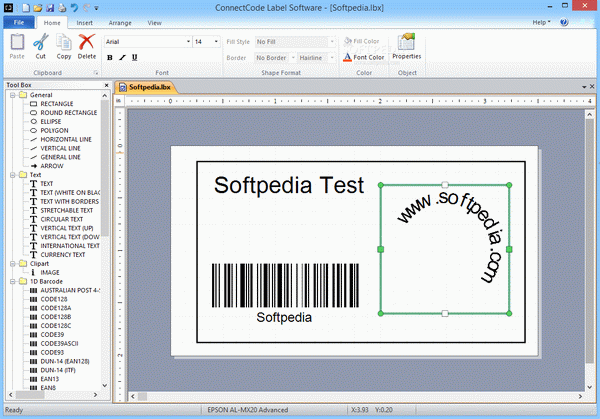
Task: Collapse the Text tree folder
Action: point(13,175)
